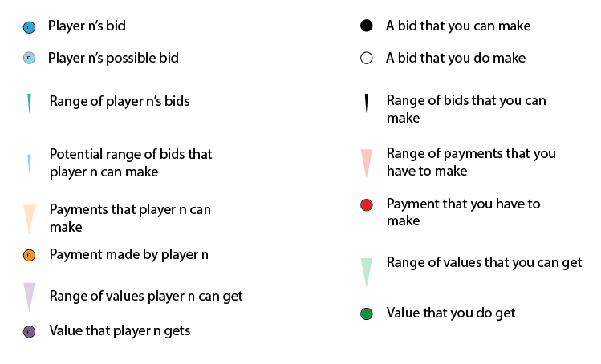
Task: Click the light blue possible bid circle
Action: tap(29, 58)
